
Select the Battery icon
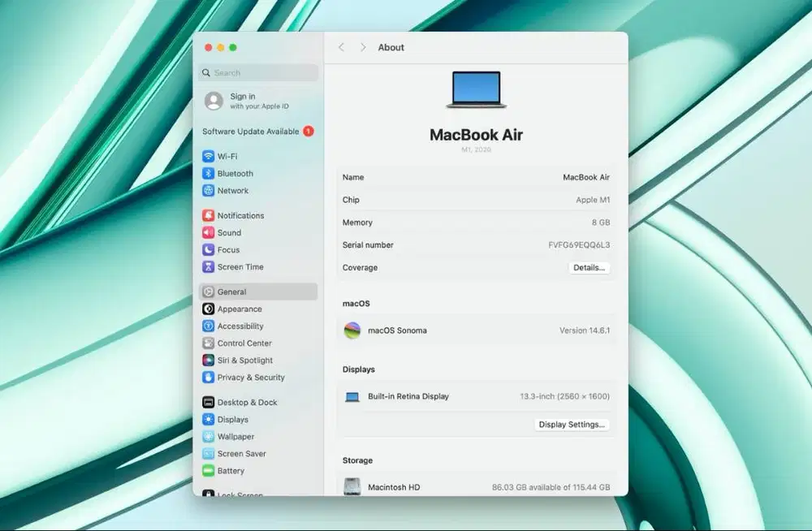[x=208, y=470]
